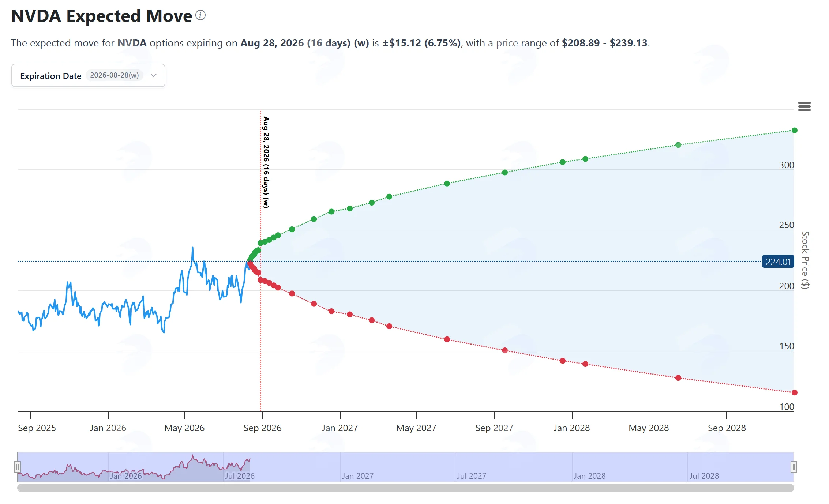829x504 pixels.
Task: Click the Sep 2026 x-axis label
Action: click(262, 428)
